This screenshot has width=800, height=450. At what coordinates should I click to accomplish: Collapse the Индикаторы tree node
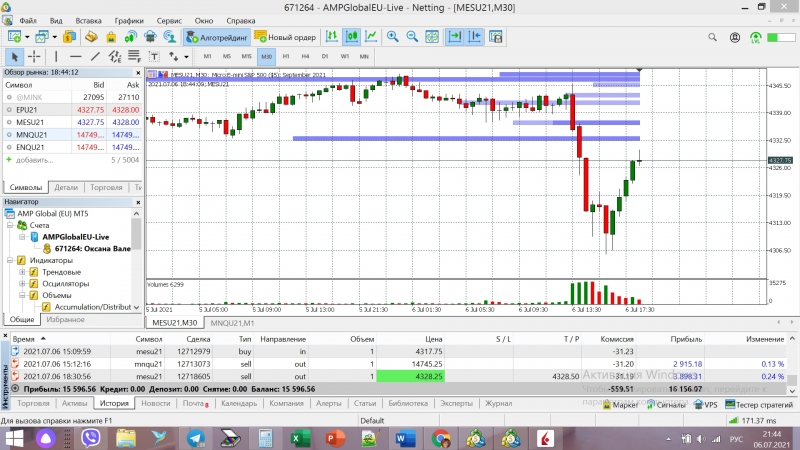(x=10, y=260)
